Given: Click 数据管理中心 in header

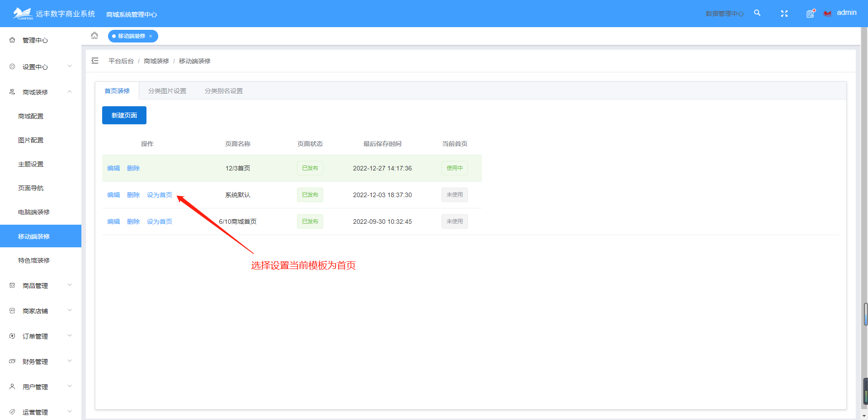Looking at the screenshot, I should [x=725, y=14].
